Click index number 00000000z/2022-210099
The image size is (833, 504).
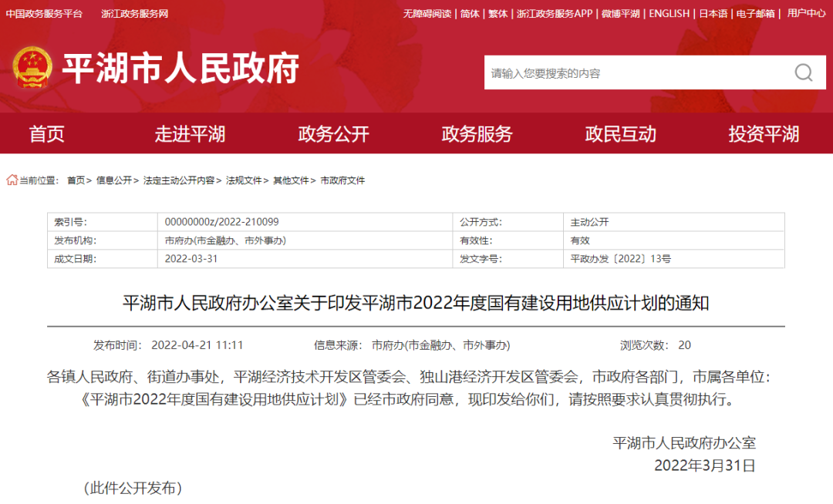[x=221, y=222]
